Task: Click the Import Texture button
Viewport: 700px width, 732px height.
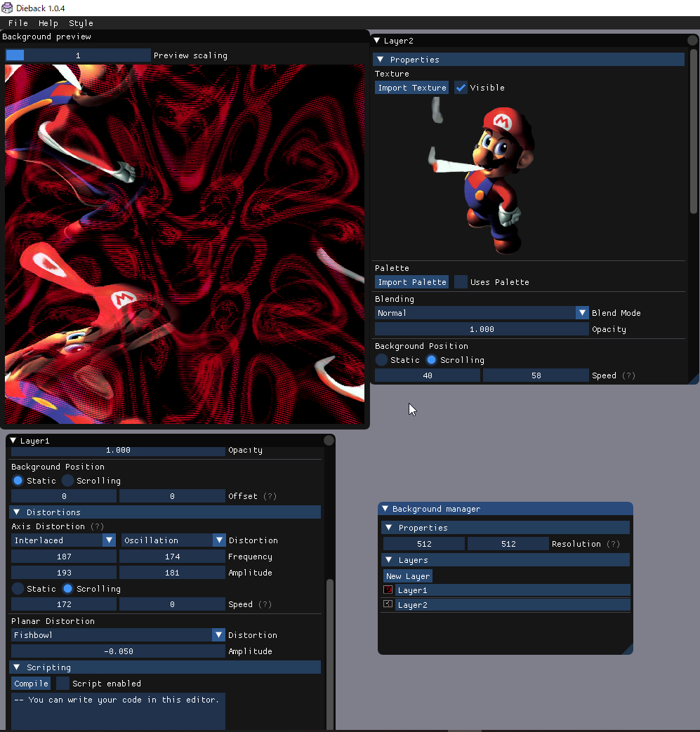Action: pyautogui.click(x=412, y=88)
